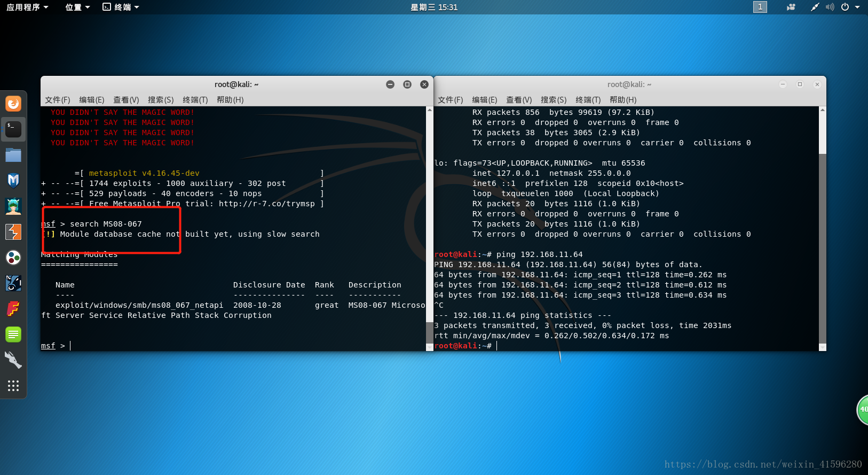Select workspace 1 indicator

[x=760, y=7]
